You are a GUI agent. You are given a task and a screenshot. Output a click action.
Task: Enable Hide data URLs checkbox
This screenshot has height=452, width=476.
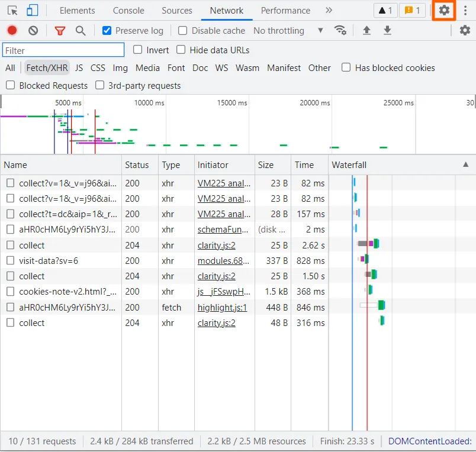(x=181, y=50)
